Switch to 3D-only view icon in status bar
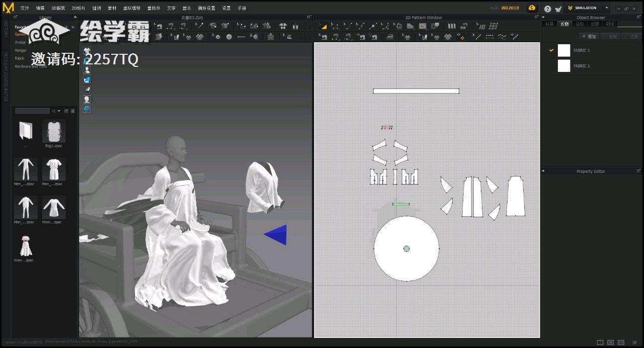Screen dimensions: 644x348 pyautogui.click(x=611, y=342)
